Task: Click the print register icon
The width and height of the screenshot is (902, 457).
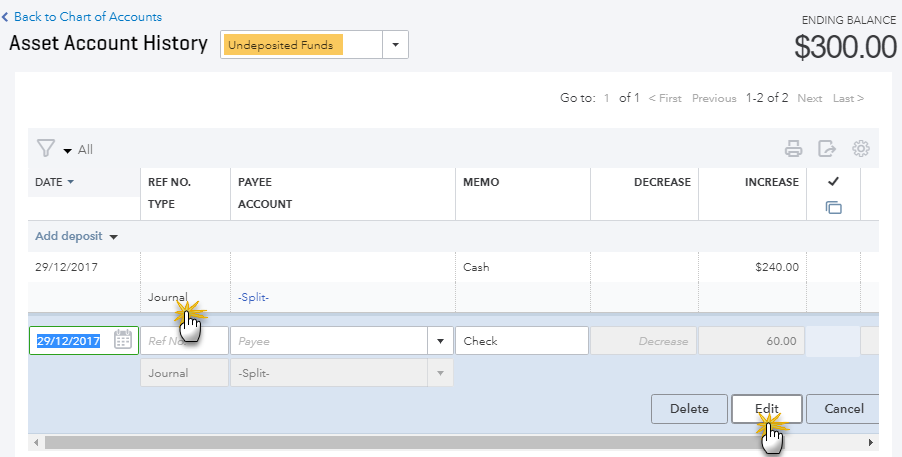Action: pos(793,149)
